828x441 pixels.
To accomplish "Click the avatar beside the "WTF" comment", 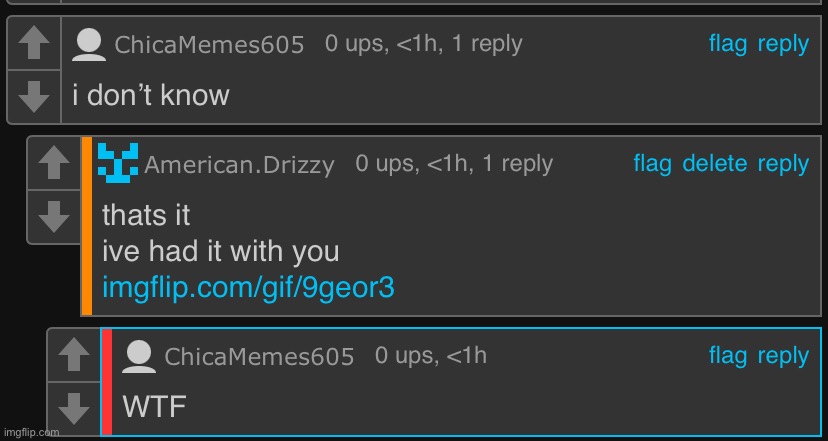I will [139, 356].
